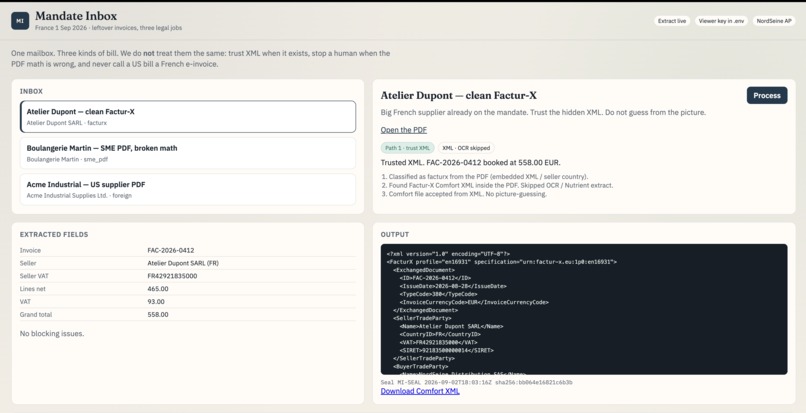Open the PDF link
This screenshot has height=413, width=806.
(404, 130)
